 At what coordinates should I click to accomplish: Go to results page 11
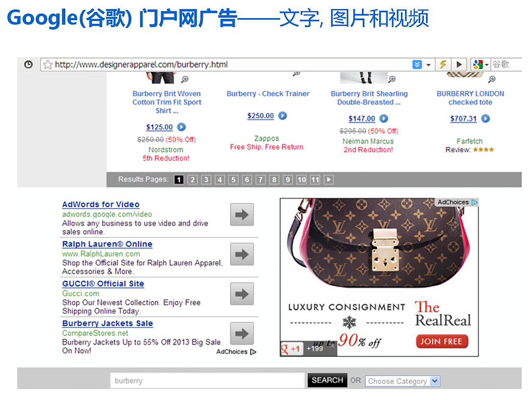[x=315, y=180]
